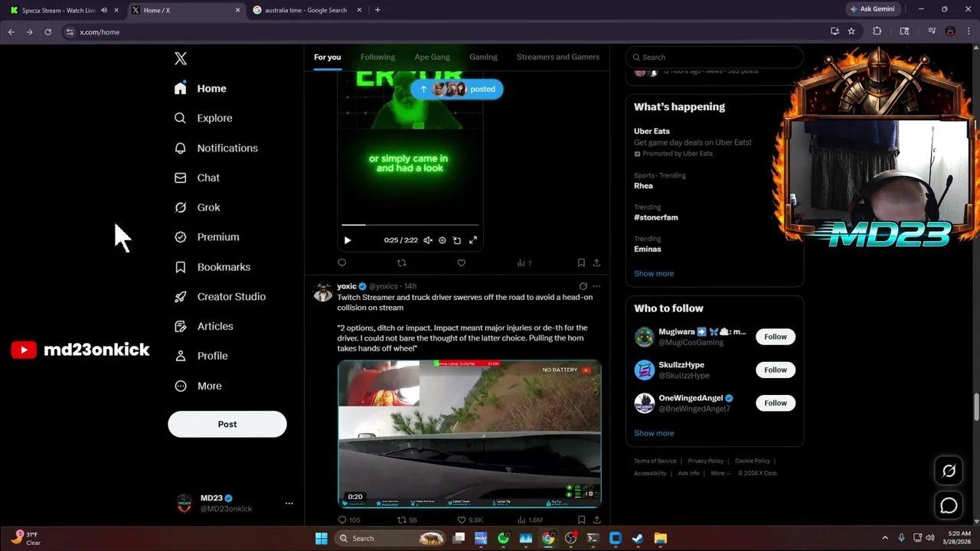Open Streamers and Gamers tab
Screen dimensions: 980x551
coord(558,57)
